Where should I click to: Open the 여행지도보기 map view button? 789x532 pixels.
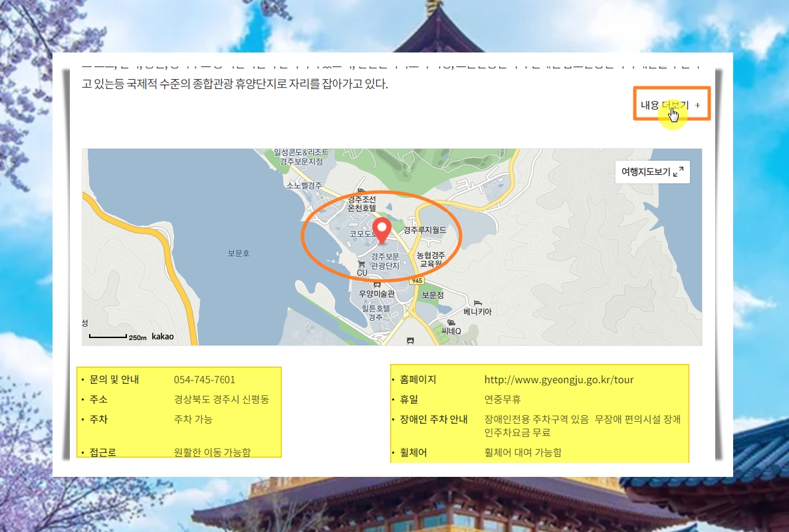coord(652,171)
